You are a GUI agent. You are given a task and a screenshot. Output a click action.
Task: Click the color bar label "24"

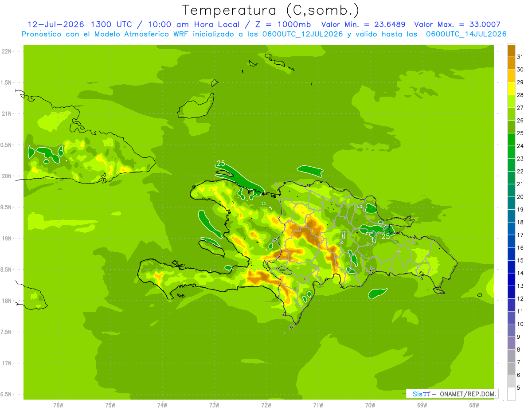tap(520, 146)
